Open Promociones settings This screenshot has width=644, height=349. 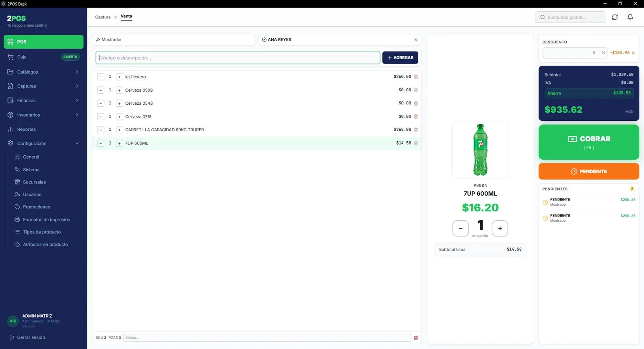pyautogui.click(x=47, y=207)
